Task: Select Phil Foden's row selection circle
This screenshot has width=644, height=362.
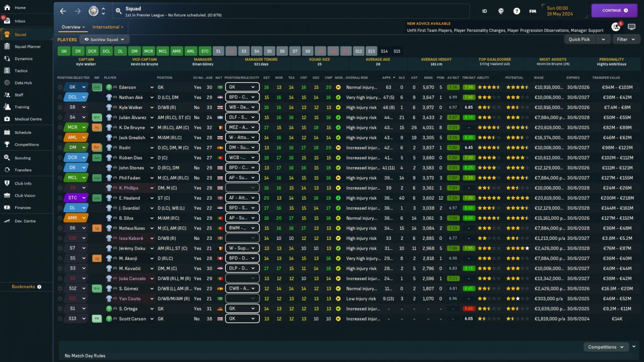Action: [60, 178]
